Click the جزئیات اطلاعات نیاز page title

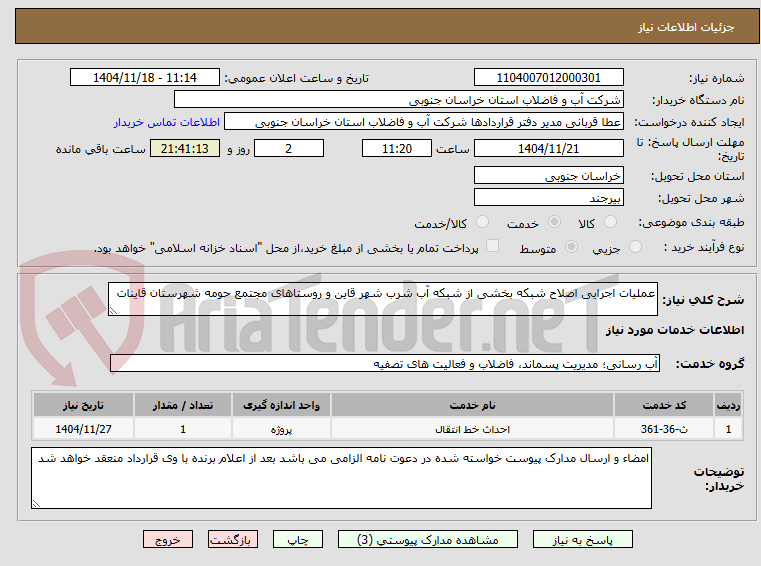[x=686, y=27]
